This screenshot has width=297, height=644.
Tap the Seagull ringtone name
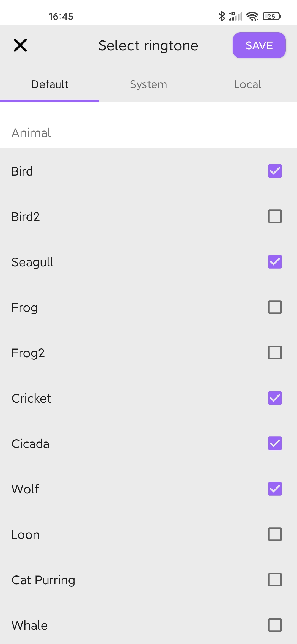32,262
